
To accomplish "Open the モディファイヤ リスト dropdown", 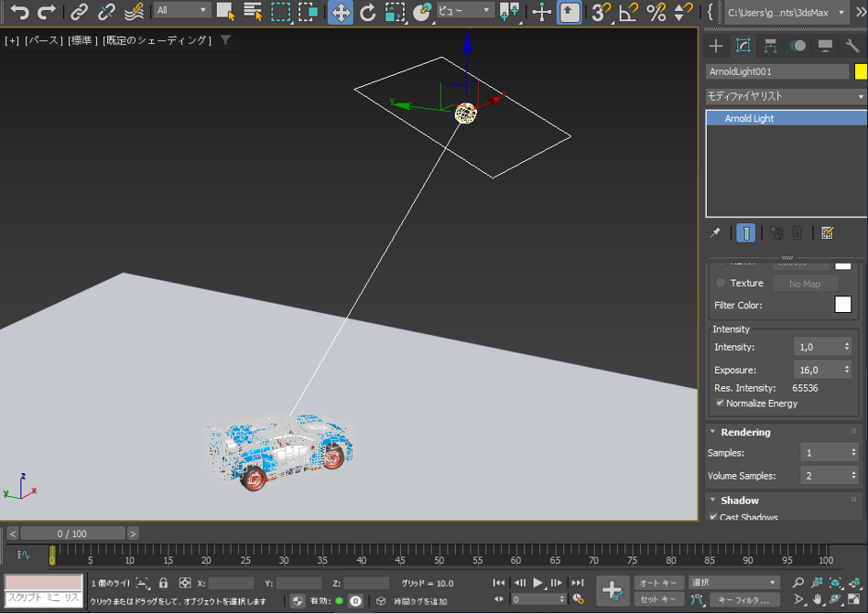I will click(x=786, y=96).
